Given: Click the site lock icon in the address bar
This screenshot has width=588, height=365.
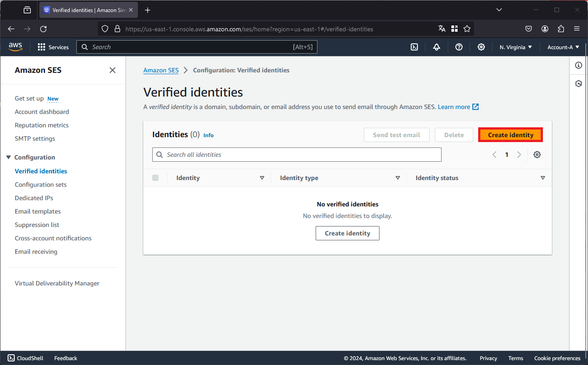Looking at the screenshot, I should [x=117, y=29].
